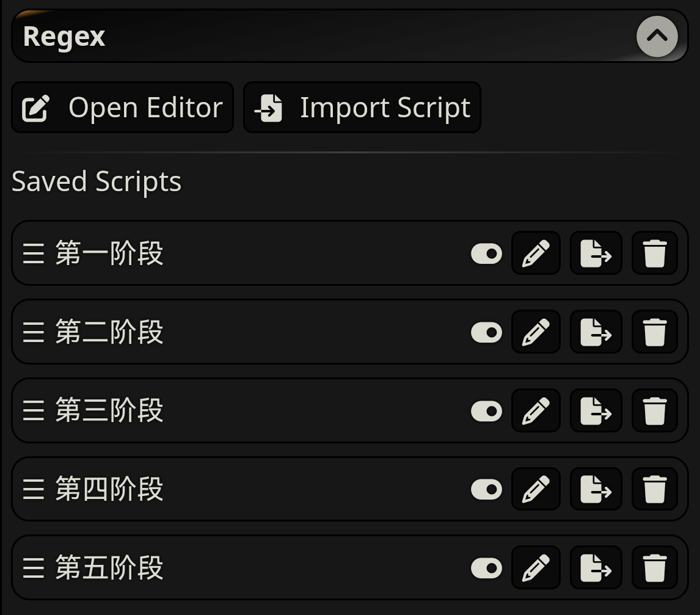
Task: Delete the 第四阶段 script
Action: (654, 489)
